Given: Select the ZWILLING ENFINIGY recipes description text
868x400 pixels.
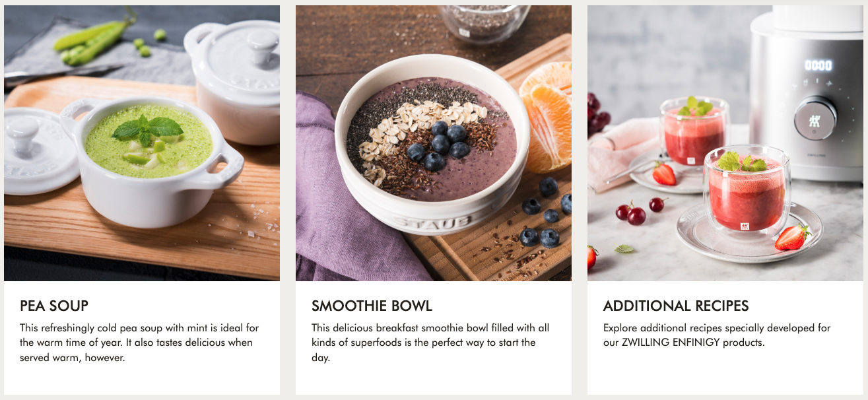Looking at the screenshot, I should (x=717, y=335).
